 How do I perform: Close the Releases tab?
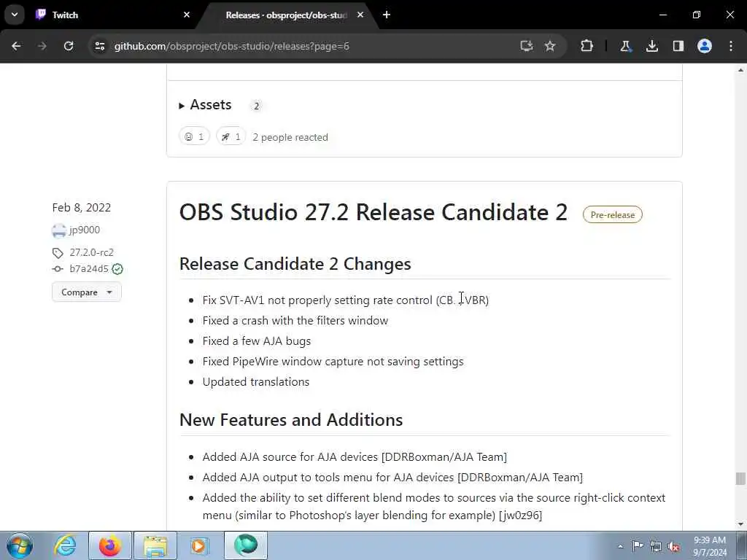[x=360, y=15]
